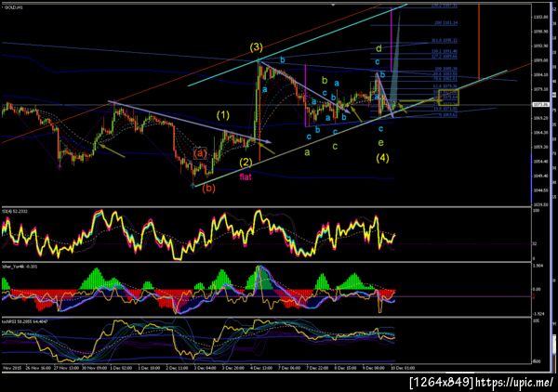
Task: Select the yellow (3) wave label
Action: [257, 46]
